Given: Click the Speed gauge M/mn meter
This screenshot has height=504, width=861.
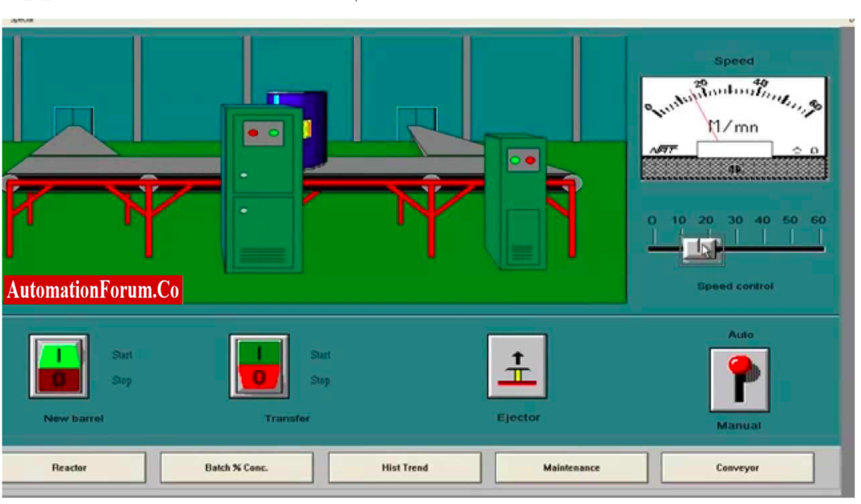Looking at the screenshot, I should tap(734, 129).
